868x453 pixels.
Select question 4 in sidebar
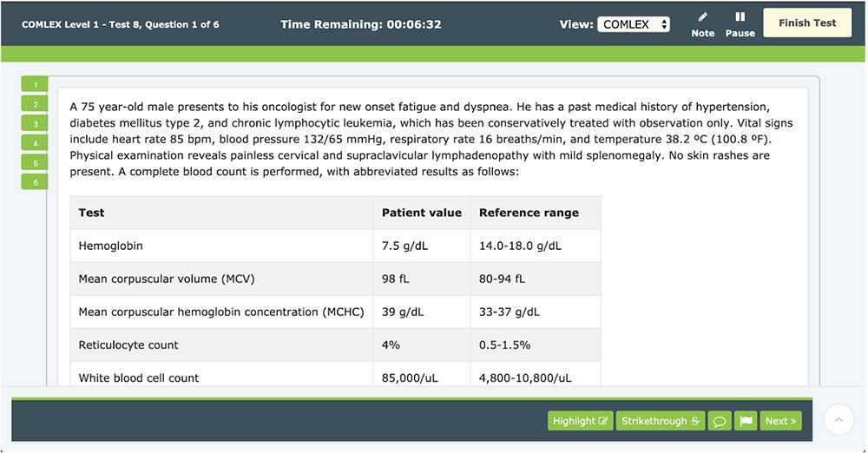[35, 143]
